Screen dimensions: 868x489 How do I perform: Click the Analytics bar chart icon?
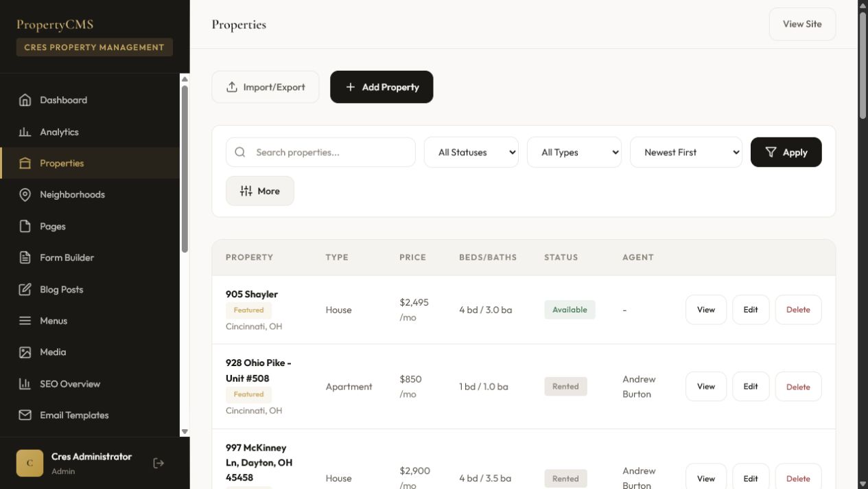tap(25, 132)
